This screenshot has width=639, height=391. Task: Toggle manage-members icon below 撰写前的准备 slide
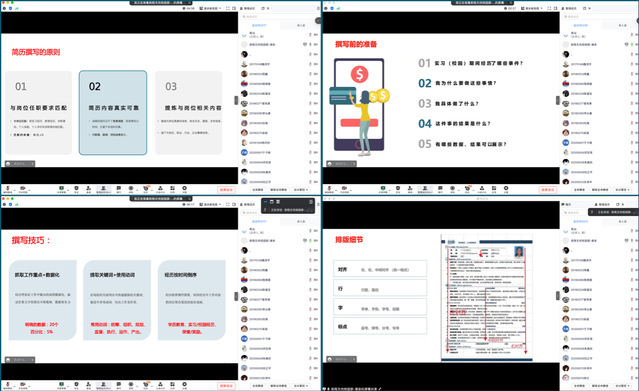pos(425,189)
